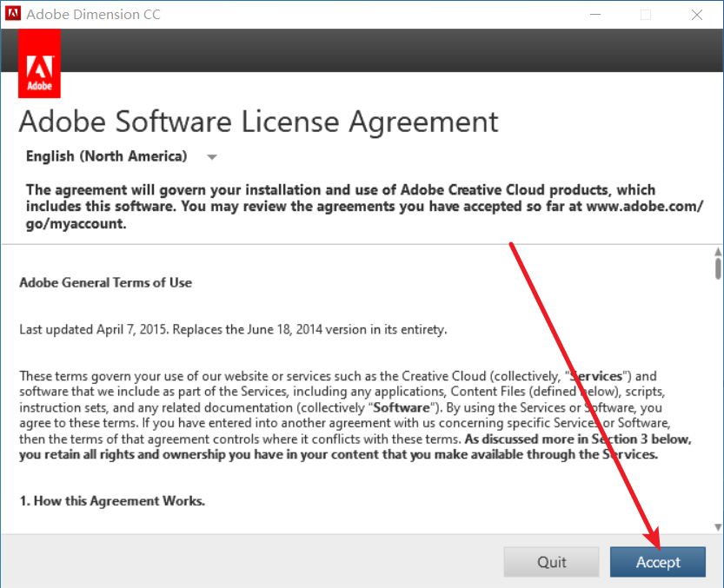Click the bold intro paragraph mentioning www.adobe.com

[364, 207]
